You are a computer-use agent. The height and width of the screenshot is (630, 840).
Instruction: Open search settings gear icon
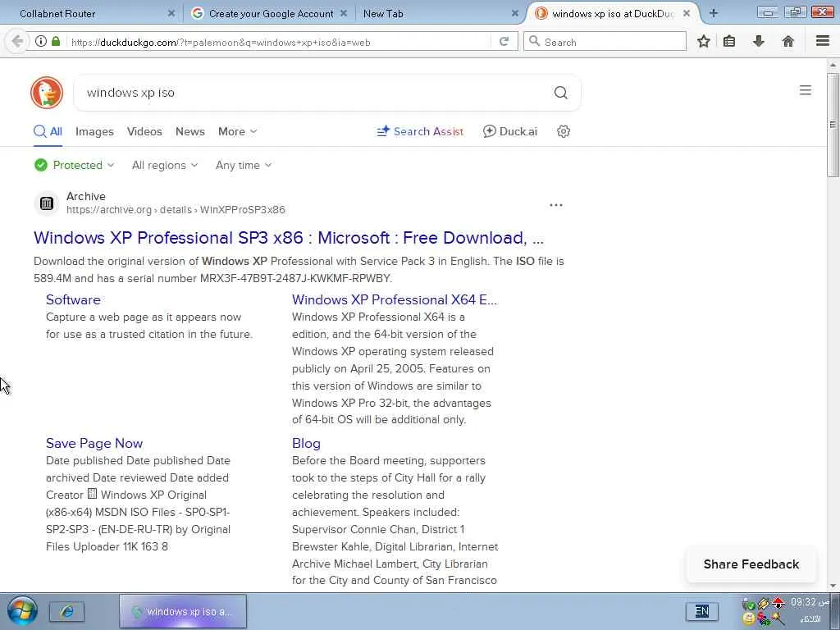point(563,131)
